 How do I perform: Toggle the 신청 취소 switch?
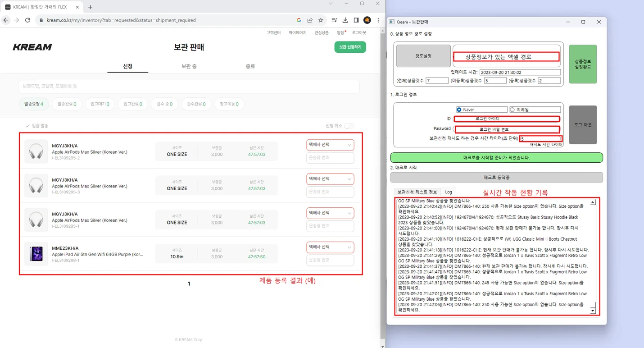349,126
